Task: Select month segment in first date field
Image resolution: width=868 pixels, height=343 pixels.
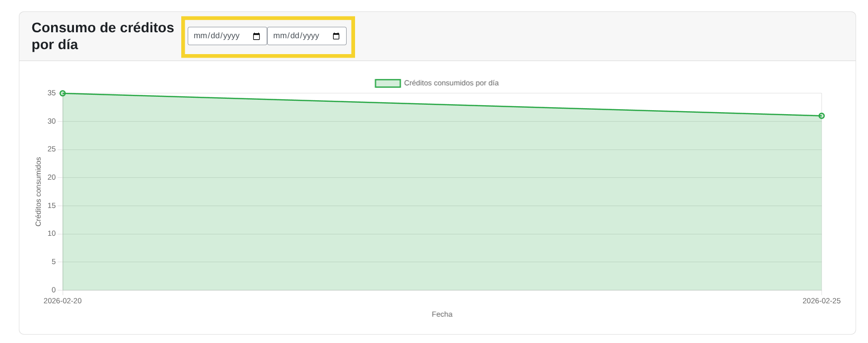Action: (200, 36)
